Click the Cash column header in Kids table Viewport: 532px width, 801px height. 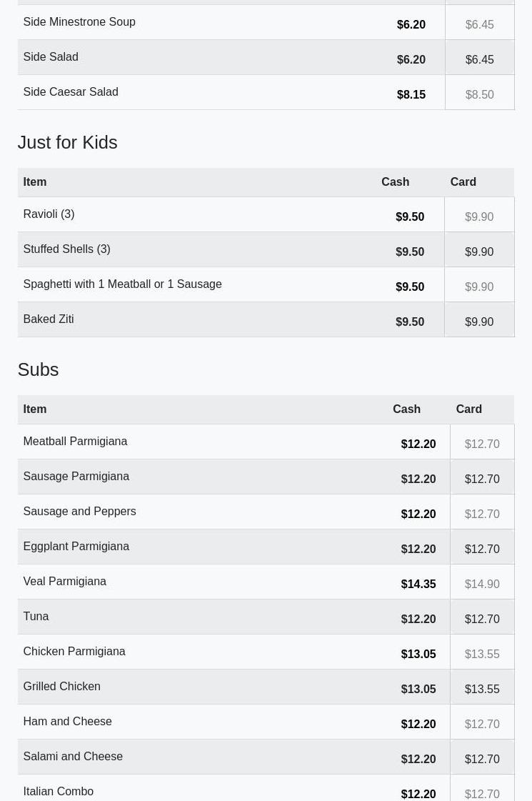(395, 182)
